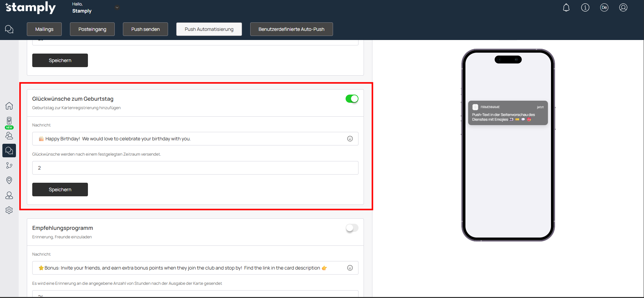644x298 pixels.
Task: Click the birthday delay field containing 2
Action: pyautogui.click(x=195, y=168)
